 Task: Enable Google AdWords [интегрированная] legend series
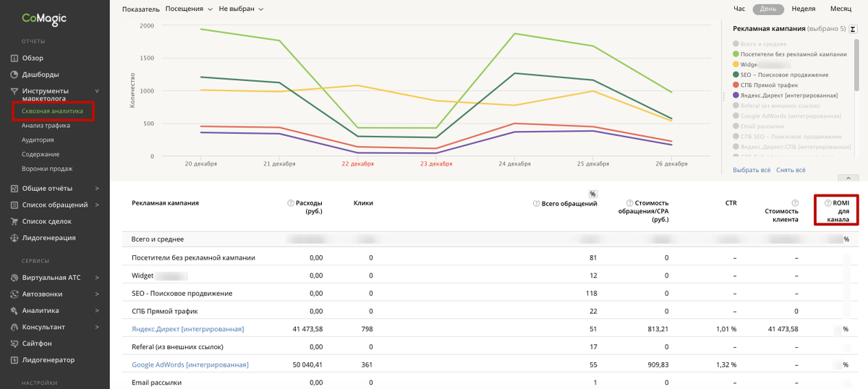pyautogui.click(x=787, y=115)
